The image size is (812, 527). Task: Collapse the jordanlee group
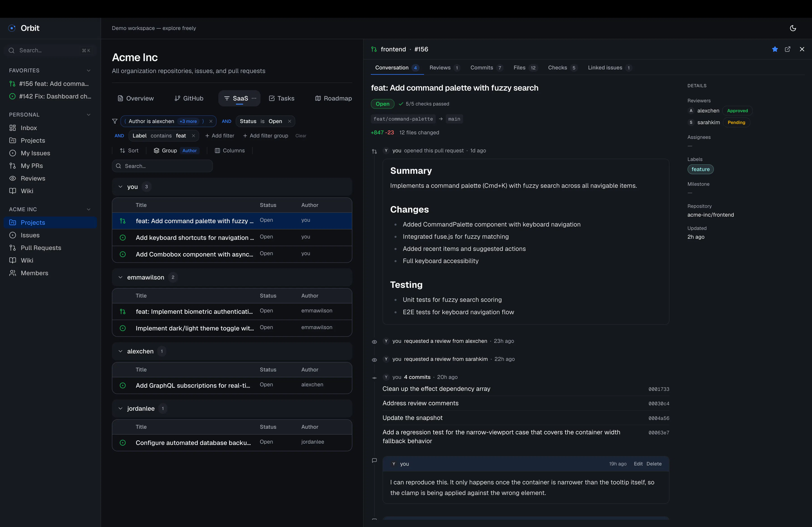click(x=120, y=409)
